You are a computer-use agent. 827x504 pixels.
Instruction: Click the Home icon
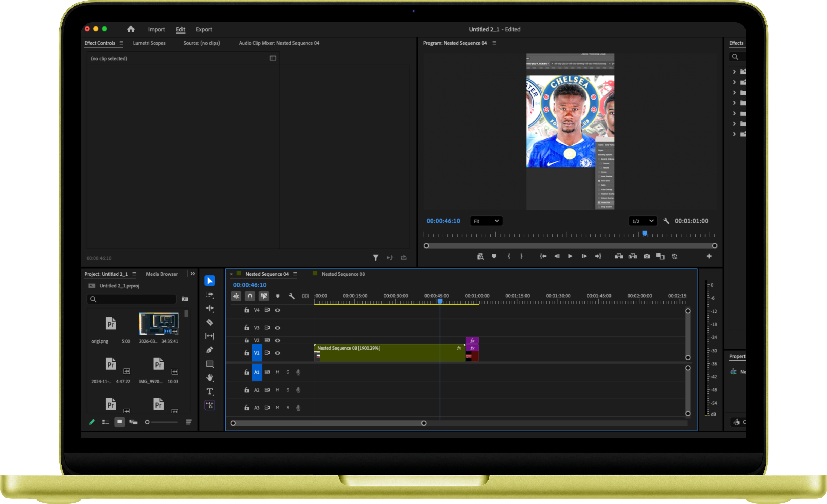click(131, 29)
